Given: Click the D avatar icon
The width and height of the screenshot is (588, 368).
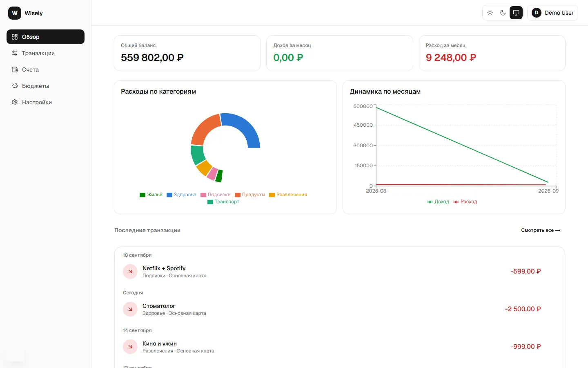Looking at the screenshot, I should (x=537, y=13).
